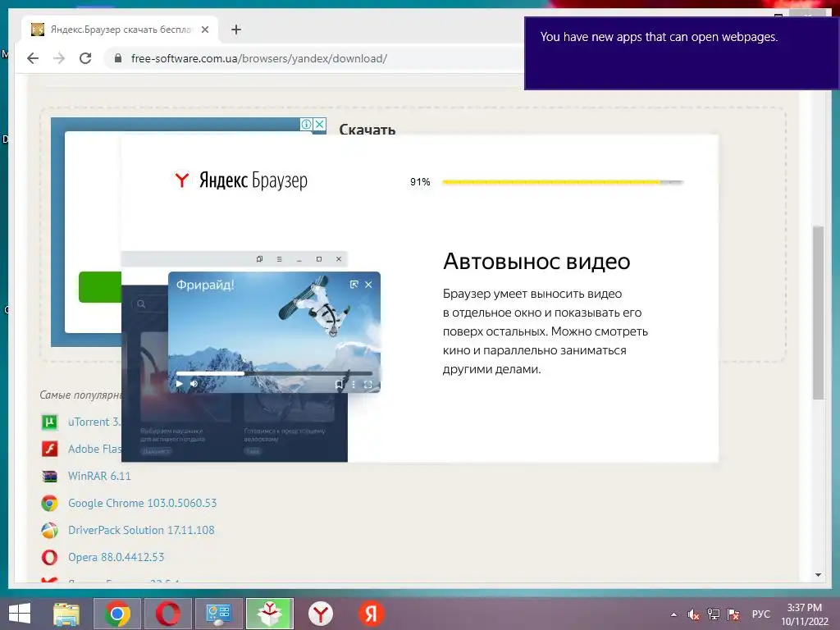Screen dimensions: 840x630
Task: Open the DriverPack Solution 17.11.108 link
Action: (x=141, y=530)
